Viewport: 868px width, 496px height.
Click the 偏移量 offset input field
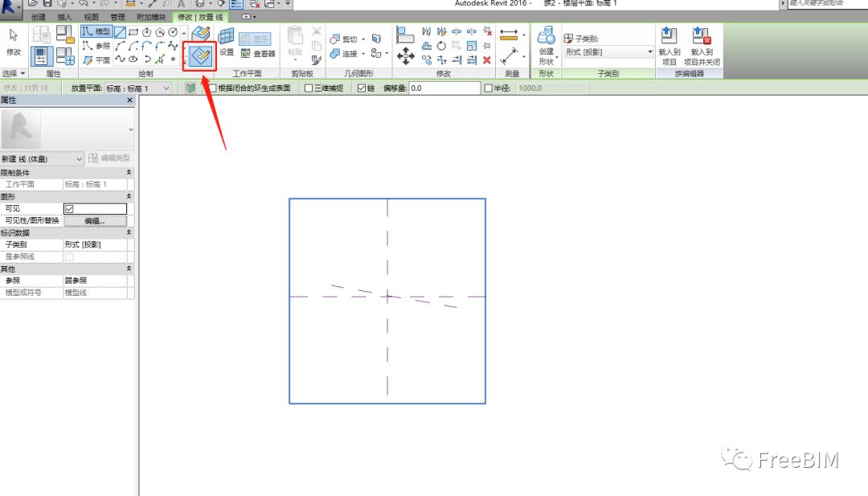click(444, 88)
